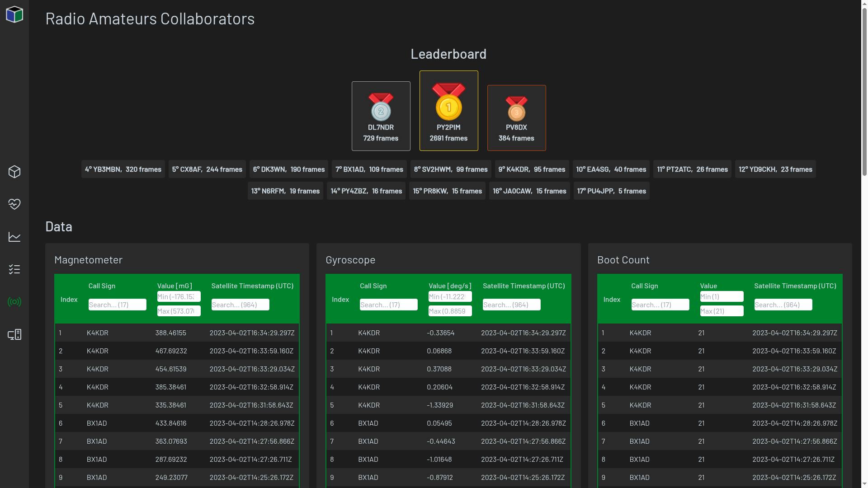
Task: Click the 4° YB3MBN leaderboard chip
Action: point(123,169)
